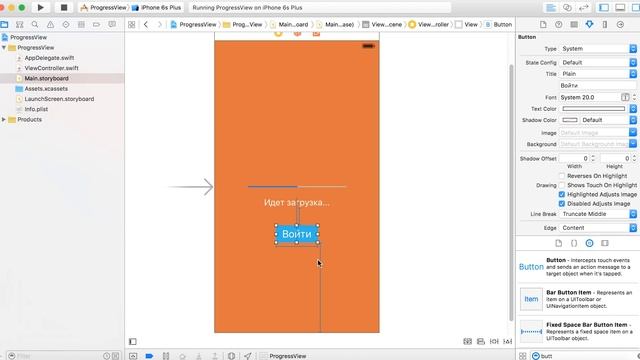Open the Report navigator icon

point(112,24)
